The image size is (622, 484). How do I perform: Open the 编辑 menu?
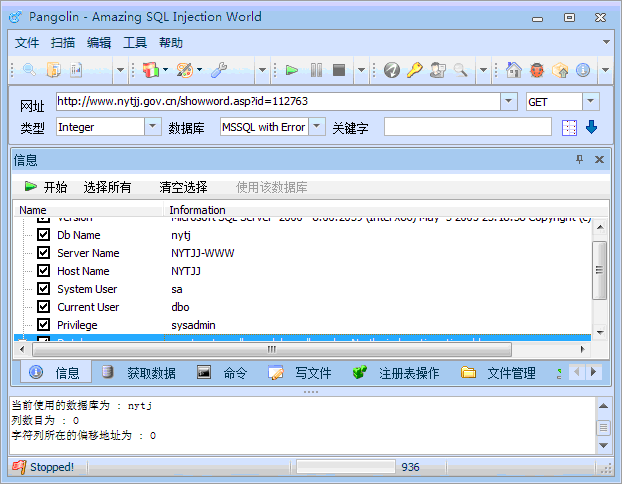click(99, 42)
